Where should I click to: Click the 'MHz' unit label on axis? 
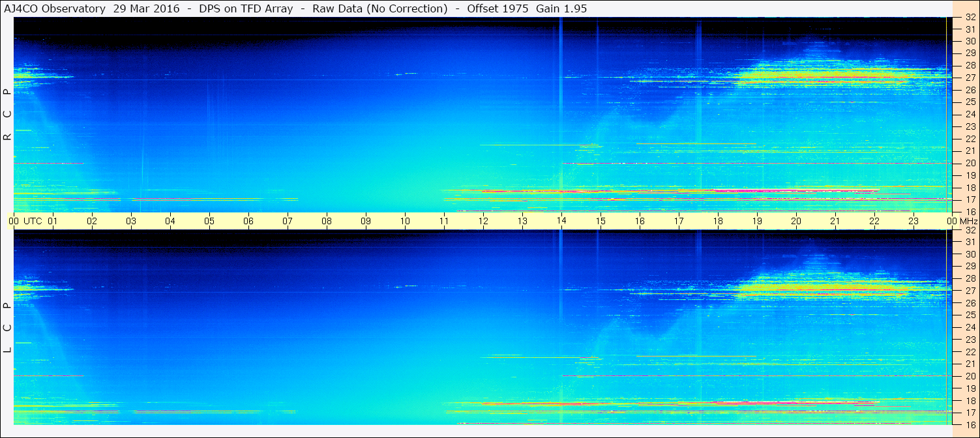click(x=968, y=221)
